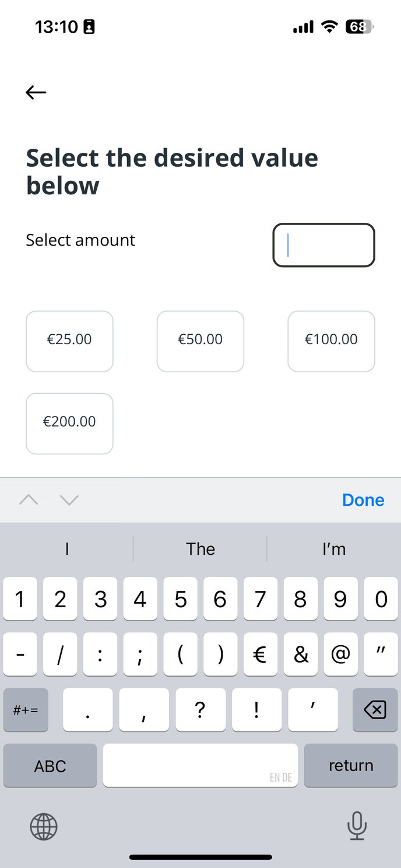Tap the globe keyboard language icon
The width and height of the screenshot is (401, 868).
pyautogui.click(x=44, y=826)
